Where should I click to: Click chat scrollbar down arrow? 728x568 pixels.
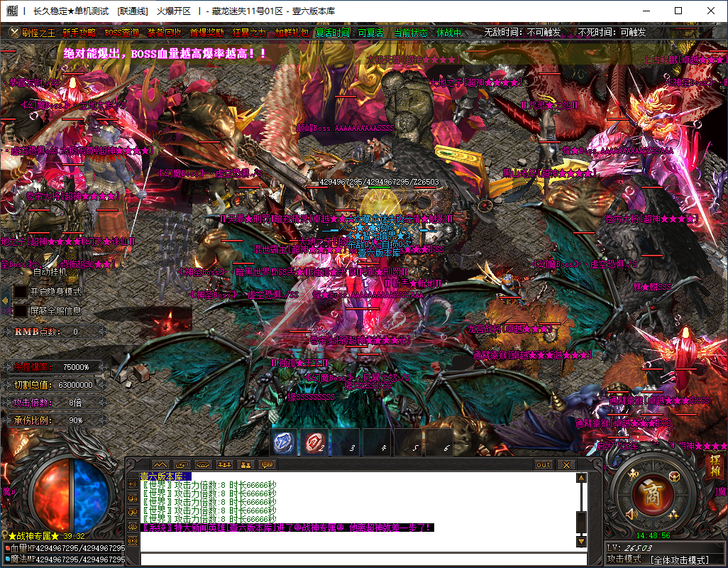tap(581, 542)
